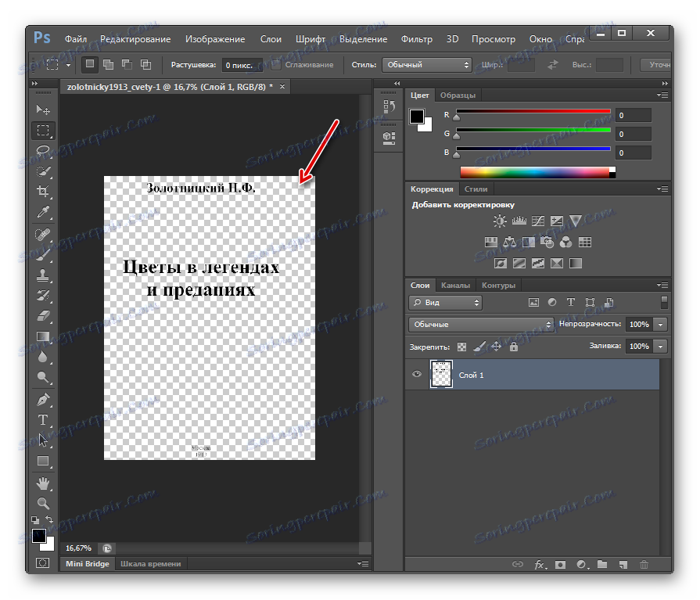Select the Hand tool
The height and width of the screenshot is (600, 700).
(x=43, y=483)
